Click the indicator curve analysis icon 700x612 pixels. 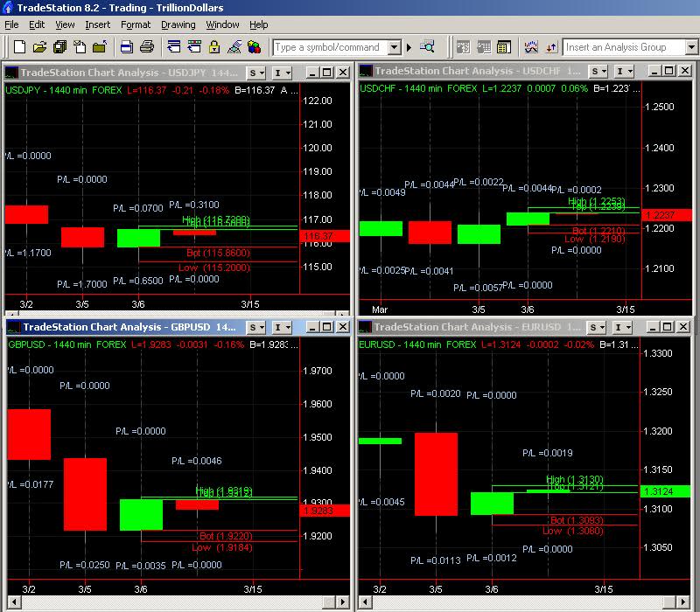(x=531, y=47)
